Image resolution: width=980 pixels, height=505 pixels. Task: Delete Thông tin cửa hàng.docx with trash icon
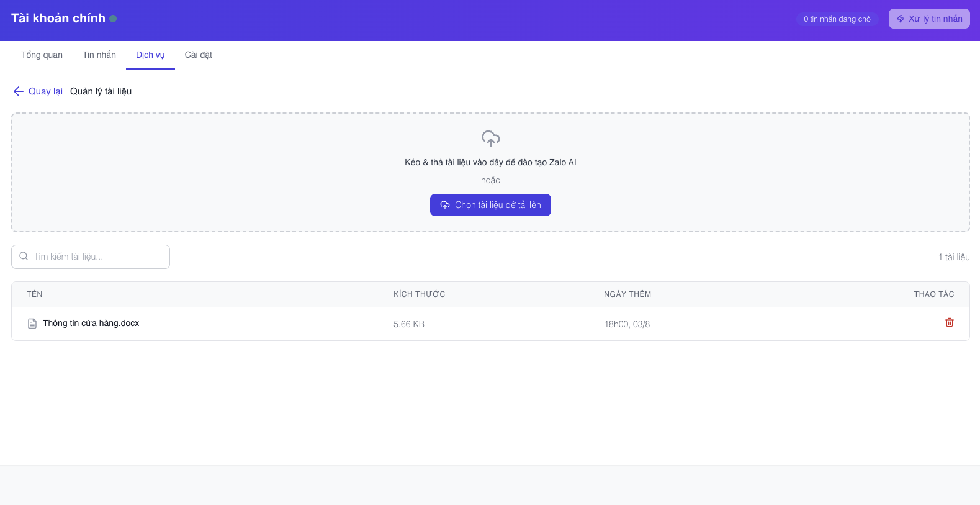[949, 322]
